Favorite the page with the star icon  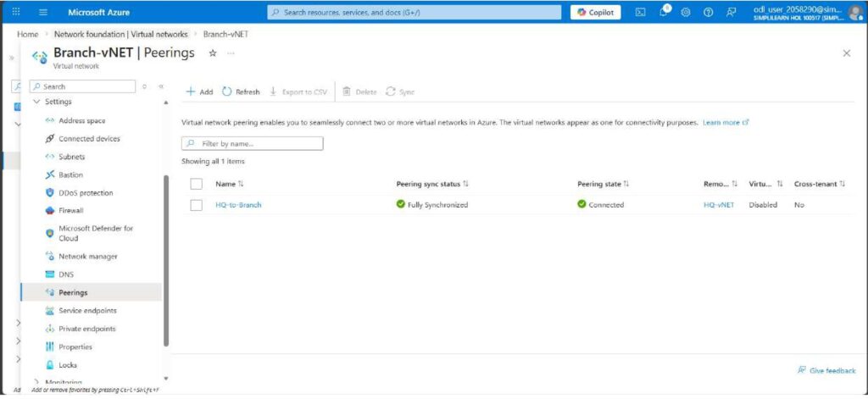(x=213, y=53)
